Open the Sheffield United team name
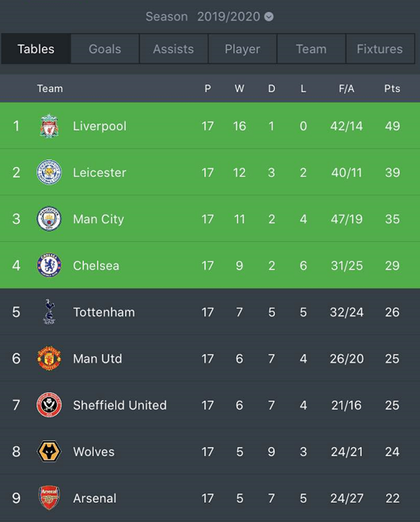The image size is (420, 522). point(120,405)
